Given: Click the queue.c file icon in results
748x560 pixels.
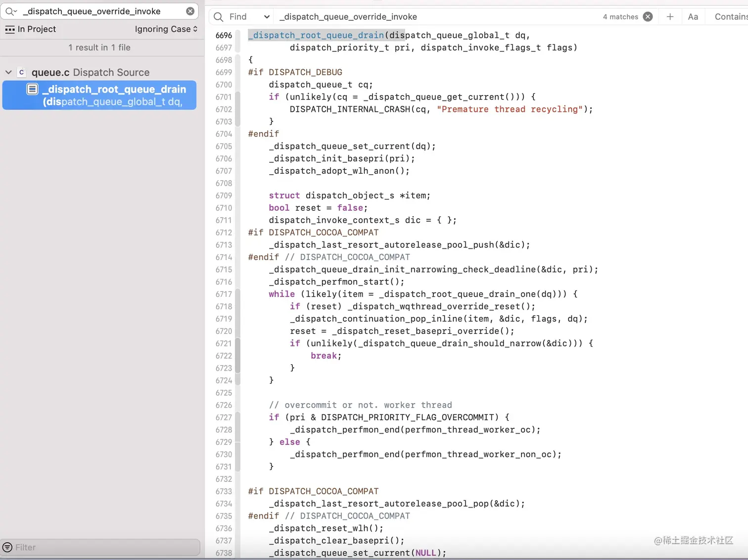Looking at the screenshot, I should pyautogui.click(x=22, y=72).
